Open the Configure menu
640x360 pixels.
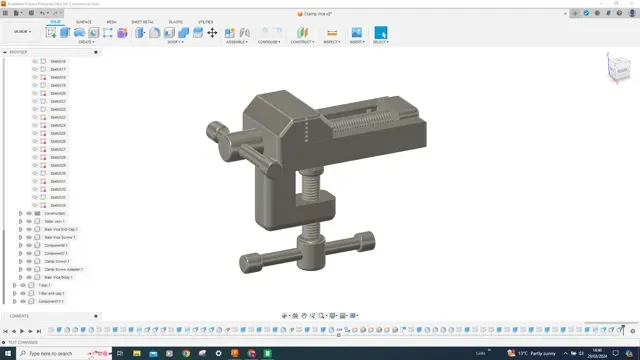[269, 42]
